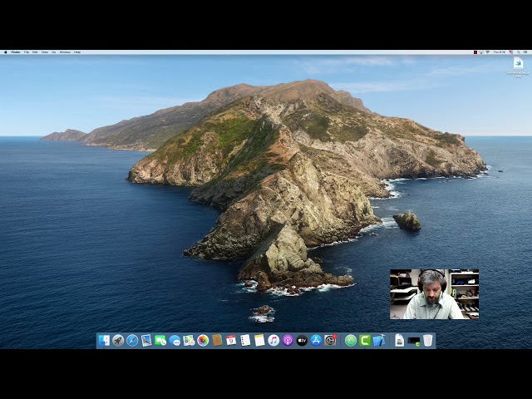Open the Finder menu

click(16, 52)
